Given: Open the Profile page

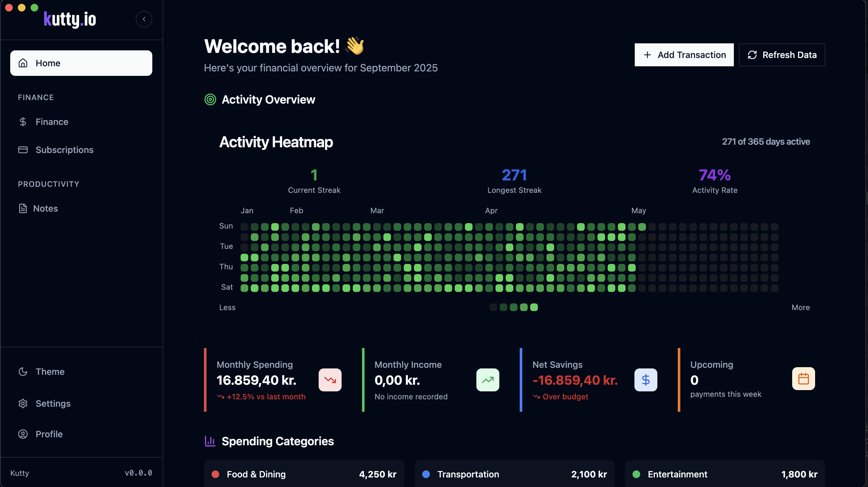Looking at the screenshot, I should pos(49,434).
